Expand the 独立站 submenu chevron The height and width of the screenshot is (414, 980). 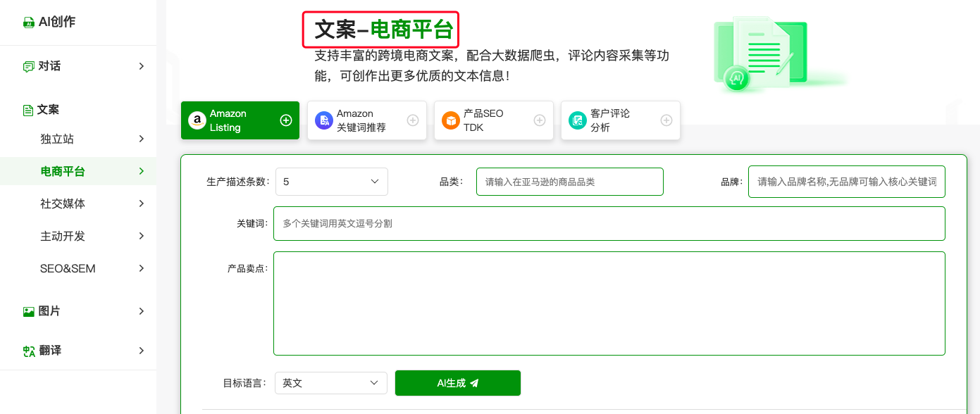142,139
